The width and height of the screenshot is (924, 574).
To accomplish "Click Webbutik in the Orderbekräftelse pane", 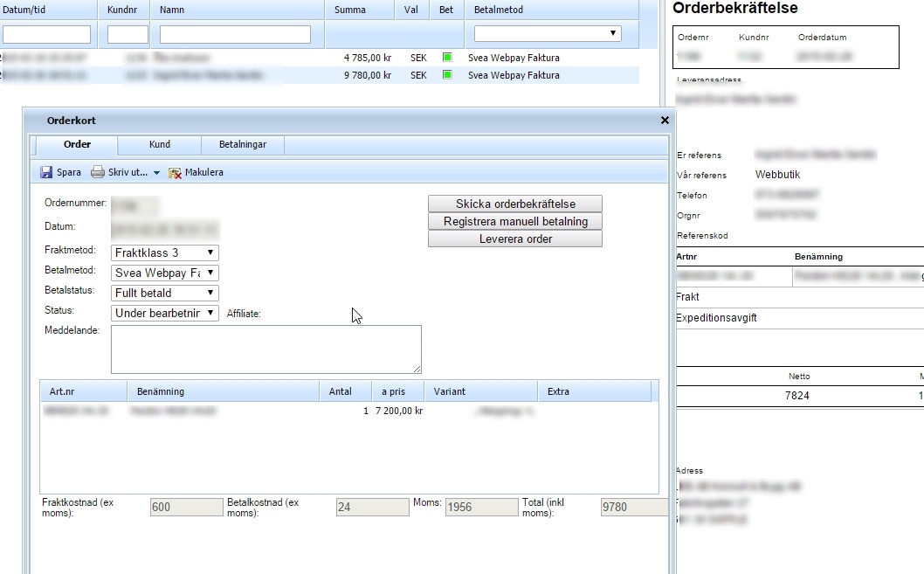I will pyautogui.click(x=777, y=175).
